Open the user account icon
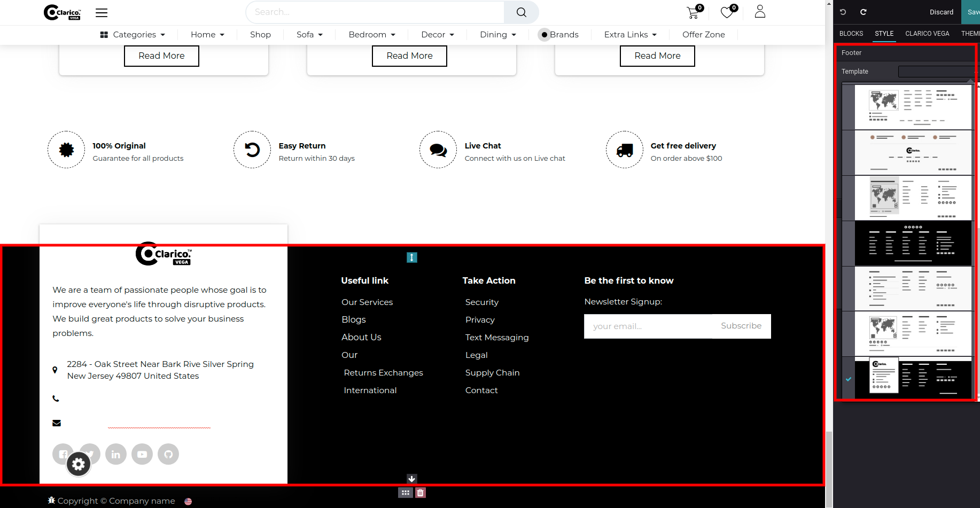This screenshot has width=980, height=508. click(x=760, y=12)
